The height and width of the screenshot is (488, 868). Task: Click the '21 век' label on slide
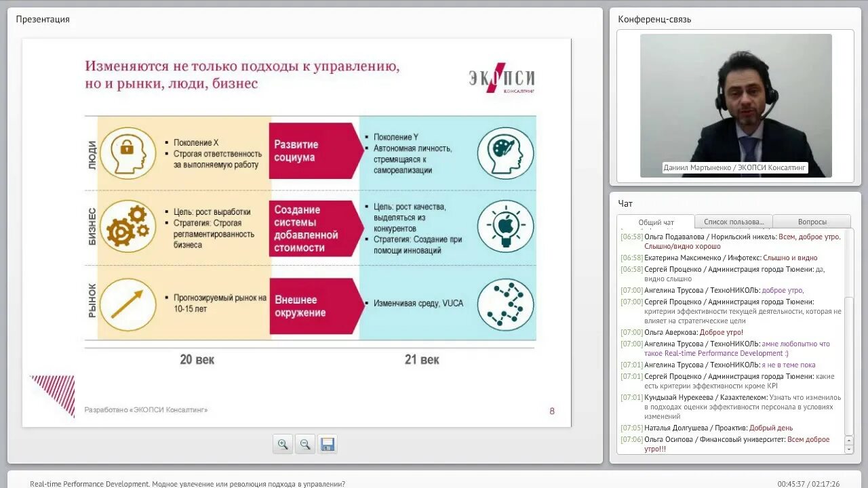click(x=422, y=360)
